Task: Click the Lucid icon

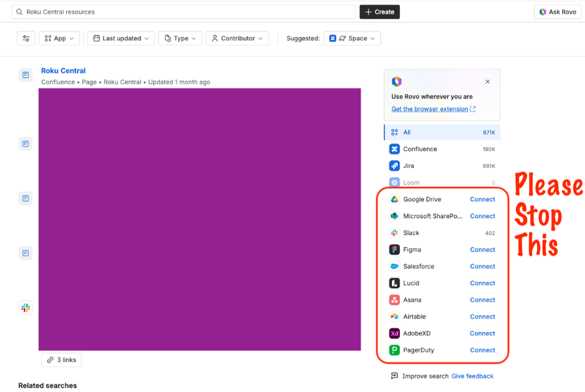Action: [394, 283]
